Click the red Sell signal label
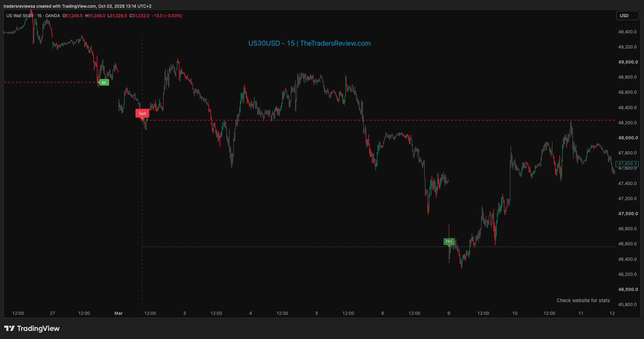Viewport: 644px width, 339px height. click(x=142, y=113)
